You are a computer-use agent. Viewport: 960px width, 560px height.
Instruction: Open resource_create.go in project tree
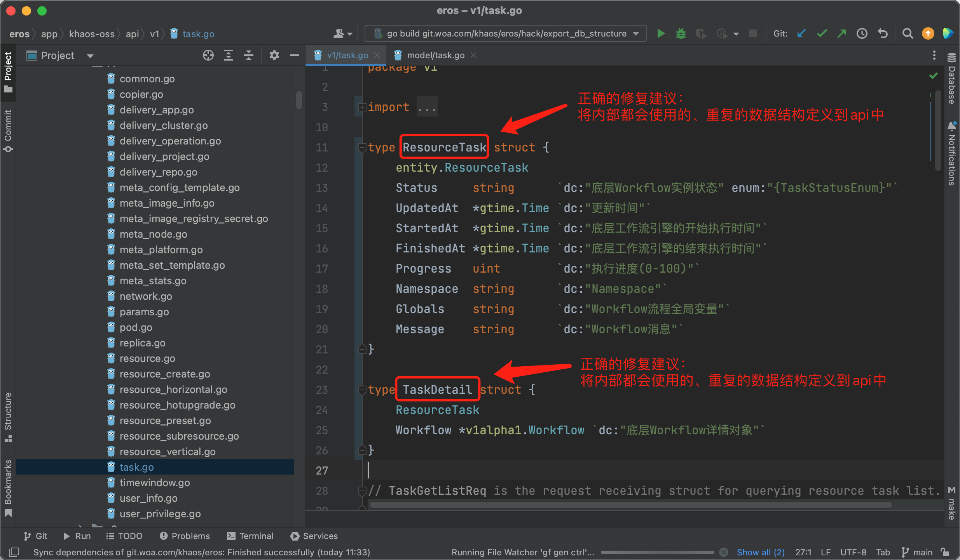[165, 374]
